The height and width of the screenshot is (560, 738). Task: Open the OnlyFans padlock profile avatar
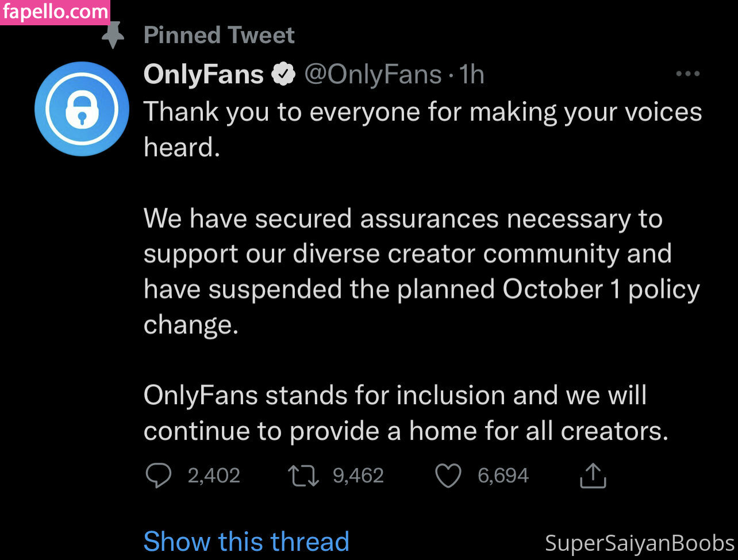pyautogui.click(x=81, y=109)
